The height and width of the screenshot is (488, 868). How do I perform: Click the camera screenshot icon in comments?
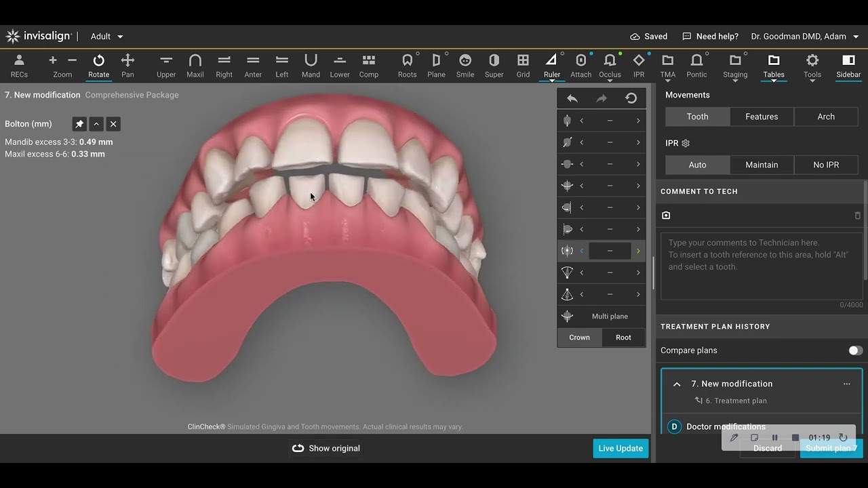[x=666, y=216]
